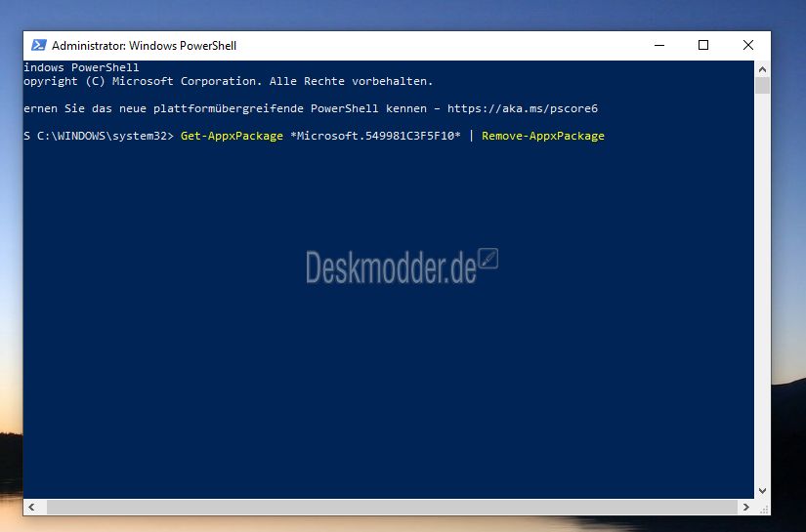
Task: Maximize the PowerShell window
Action: pos(703,45)
